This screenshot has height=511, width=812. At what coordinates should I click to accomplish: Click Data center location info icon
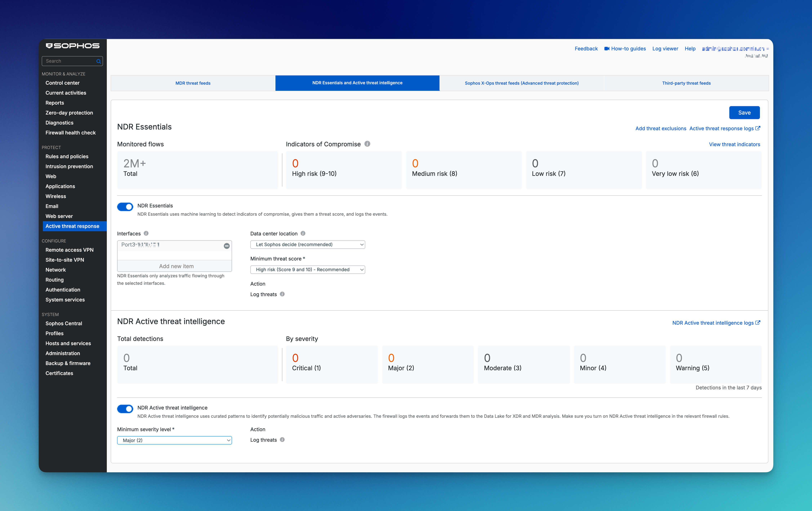(x=303, y=233)
